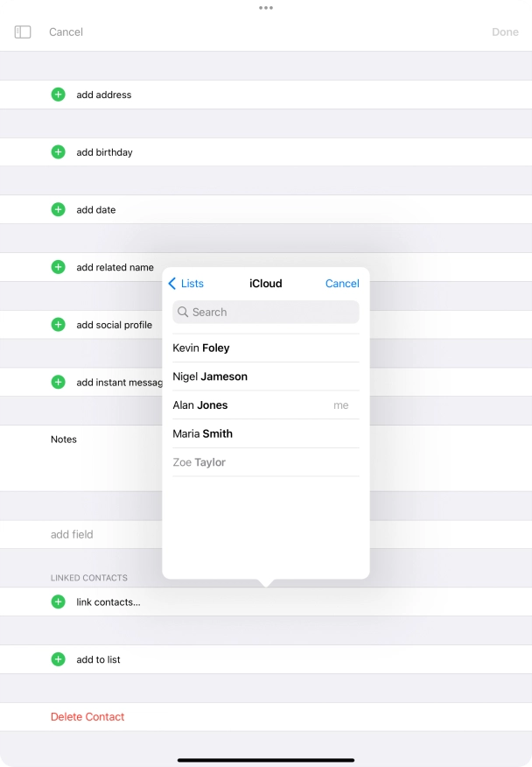Tap the Search field in popover
The width and height of the screenshot is (532, 767).
pos(266,312)
